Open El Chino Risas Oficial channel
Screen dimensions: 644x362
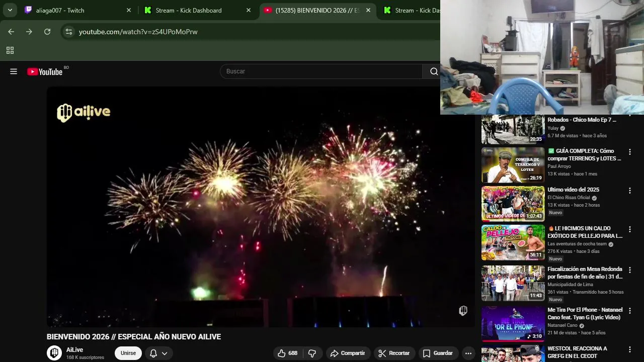point(568,198)
